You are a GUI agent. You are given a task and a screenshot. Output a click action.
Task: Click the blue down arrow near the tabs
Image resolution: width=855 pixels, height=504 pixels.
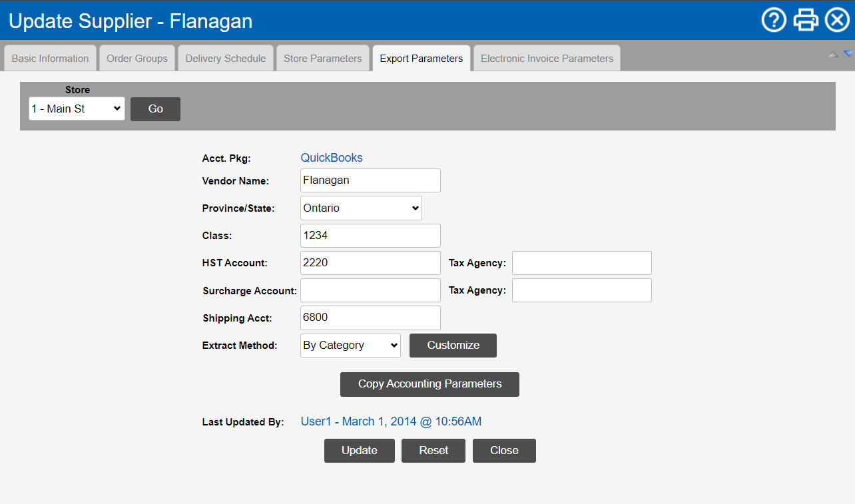[848, 54]
